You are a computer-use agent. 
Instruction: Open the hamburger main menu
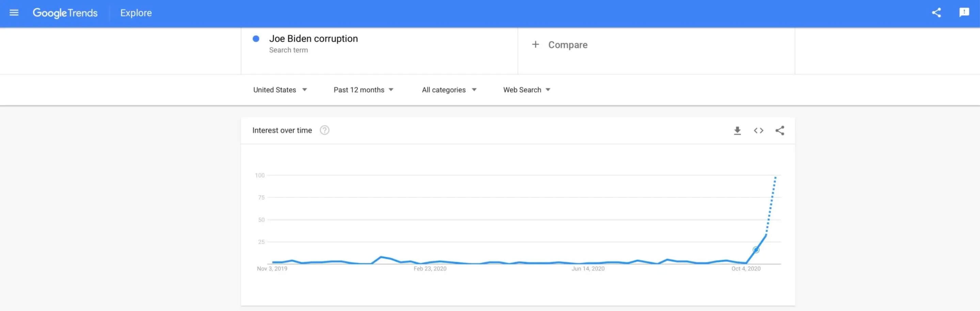(x=14, y=13)
